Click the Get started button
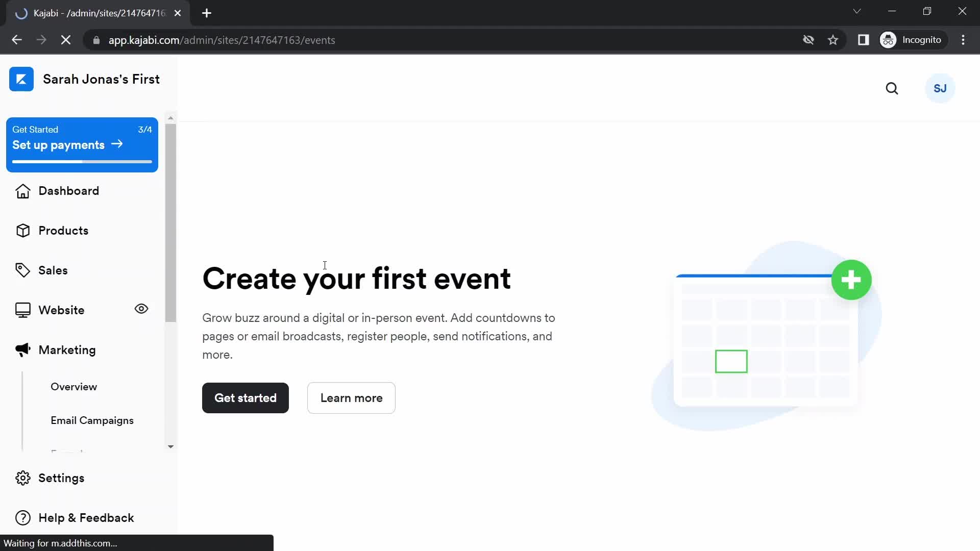Image resolution: width=980 pixels, height=551 pixels. (x=245, y=397)
